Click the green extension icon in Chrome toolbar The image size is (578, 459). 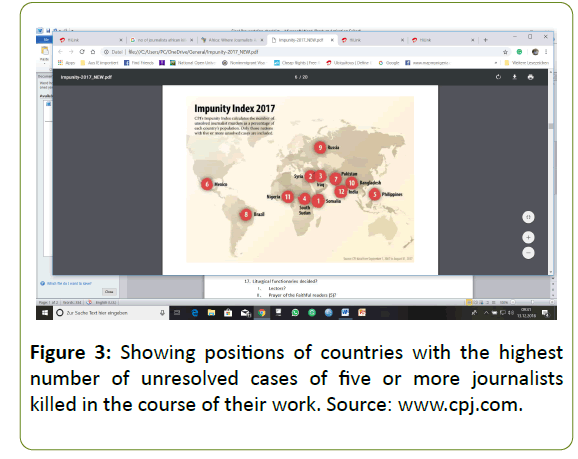click(x=519, y=52)
